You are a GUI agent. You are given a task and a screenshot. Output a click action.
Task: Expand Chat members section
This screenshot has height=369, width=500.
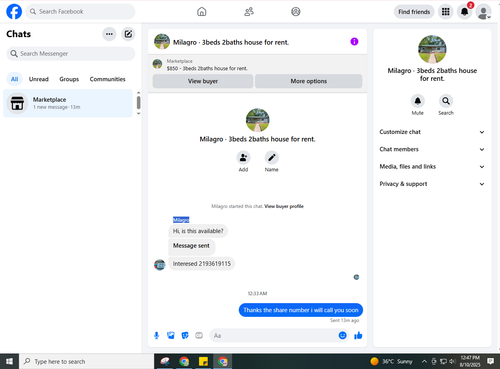pos(432,149)
